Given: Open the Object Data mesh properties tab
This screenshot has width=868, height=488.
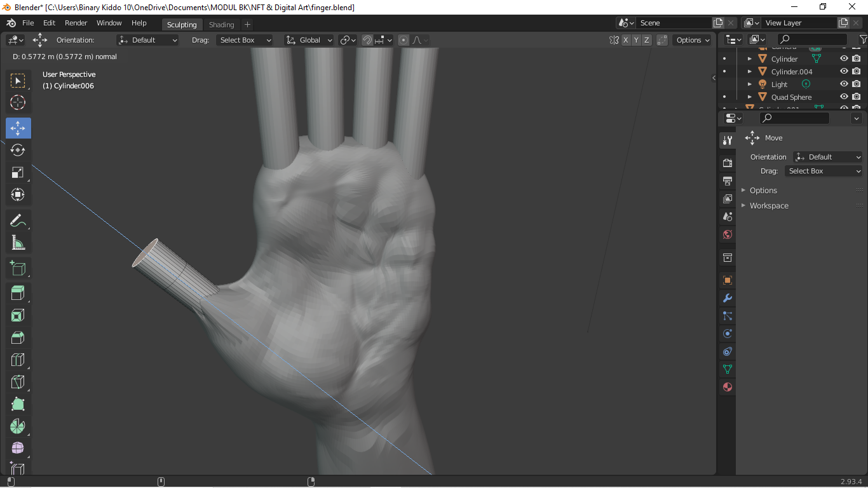Looking at the screenshot, I should tap(728, 369).
